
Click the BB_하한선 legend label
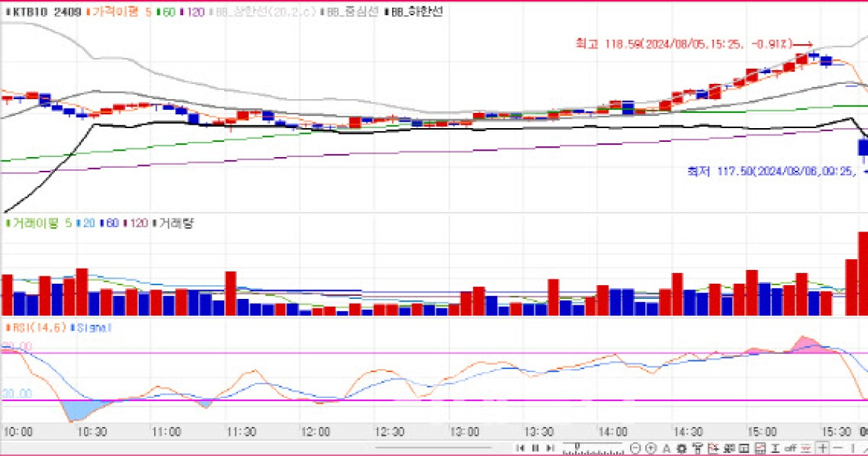coord(413,12)
